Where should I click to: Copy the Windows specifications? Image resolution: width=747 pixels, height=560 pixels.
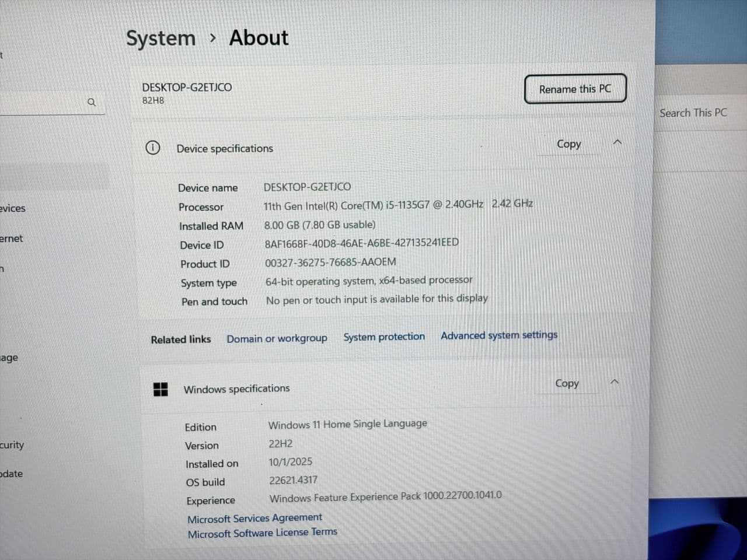(x=567, y=383)
